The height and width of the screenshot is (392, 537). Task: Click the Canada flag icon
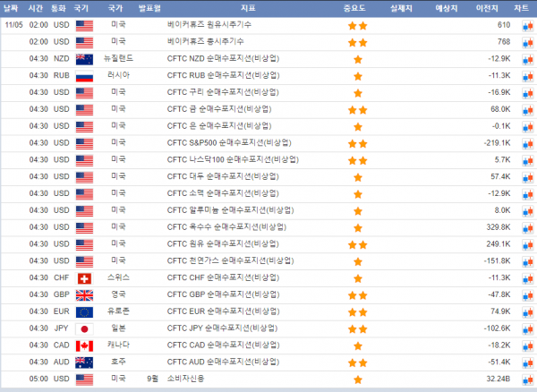click(84, 345)
